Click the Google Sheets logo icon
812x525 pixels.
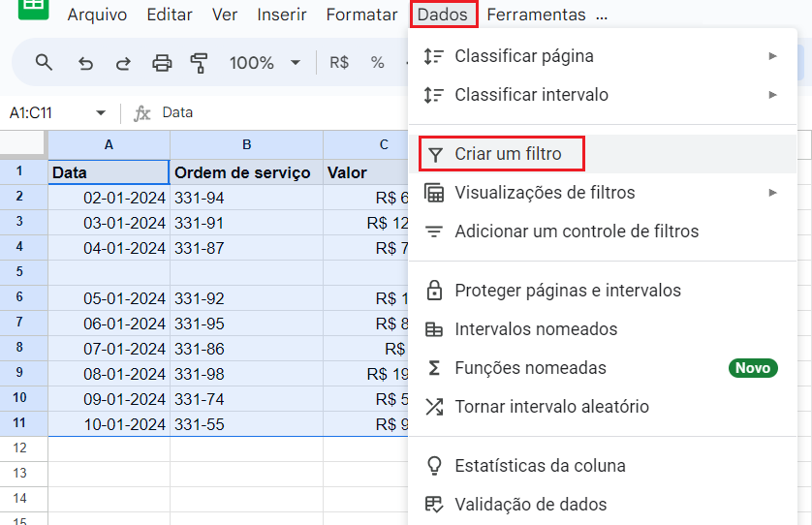point(34,9)
